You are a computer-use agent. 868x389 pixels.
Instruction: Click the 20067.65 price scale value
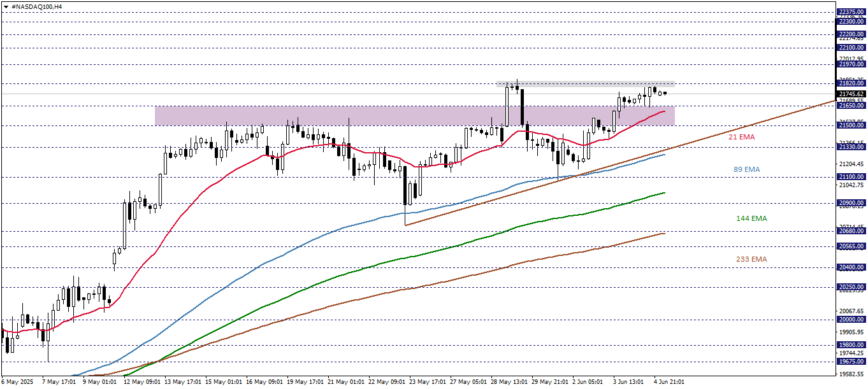click(x=852, y=311)
